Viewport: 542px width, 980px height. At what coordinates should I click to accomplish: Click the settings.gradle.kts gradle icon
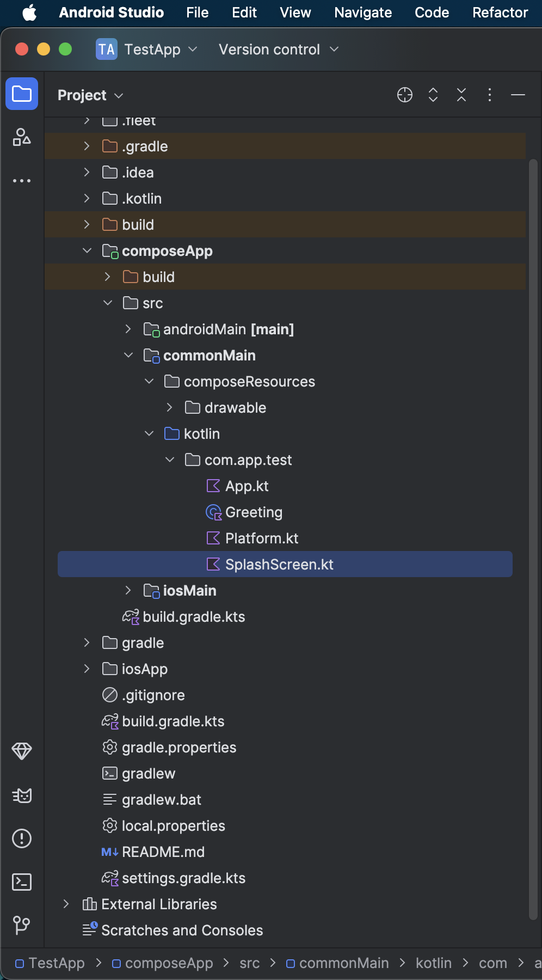coord(110,878)
